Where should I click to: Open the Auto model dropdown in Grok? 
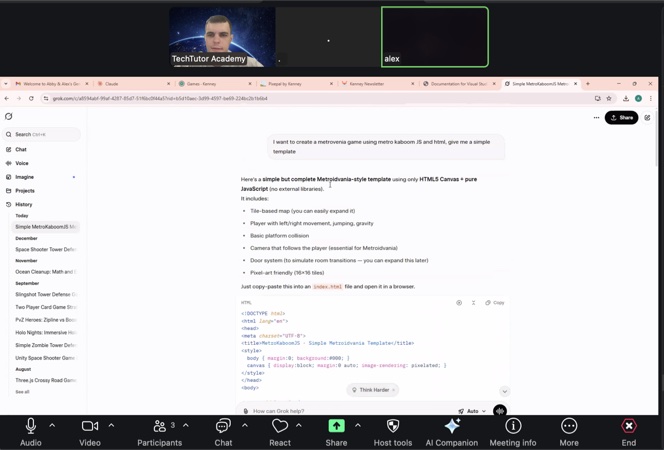(x=472, y=411)
